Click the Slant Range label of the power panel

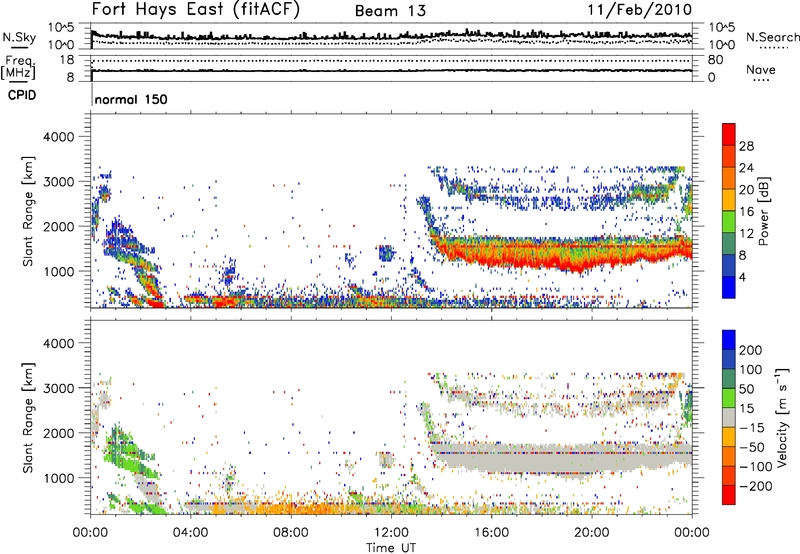click(x=28, y=211)
